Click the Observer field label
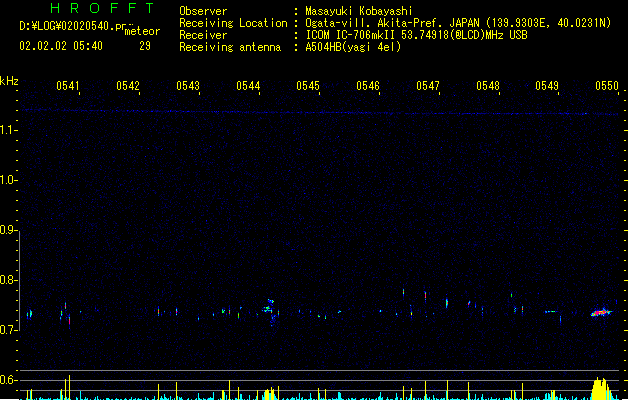The height and width of the screenshot is (400, 629). 203,11
